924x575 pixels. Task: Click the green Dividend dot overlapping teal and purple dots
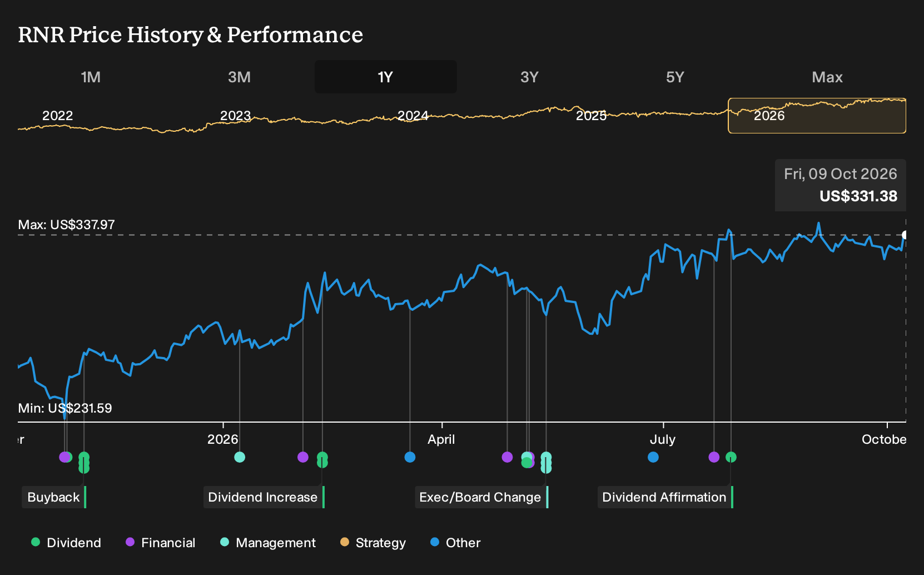click(526, 463)
